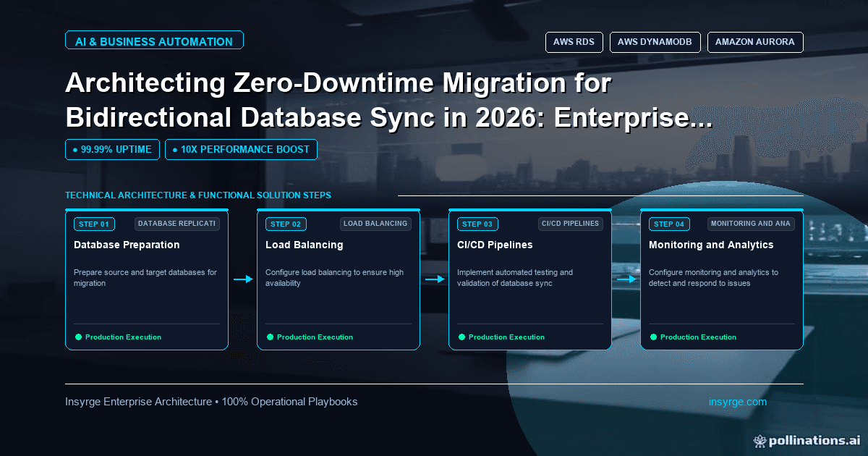Select the CI/CD Pipelines card title

click(x=495, y=245)
